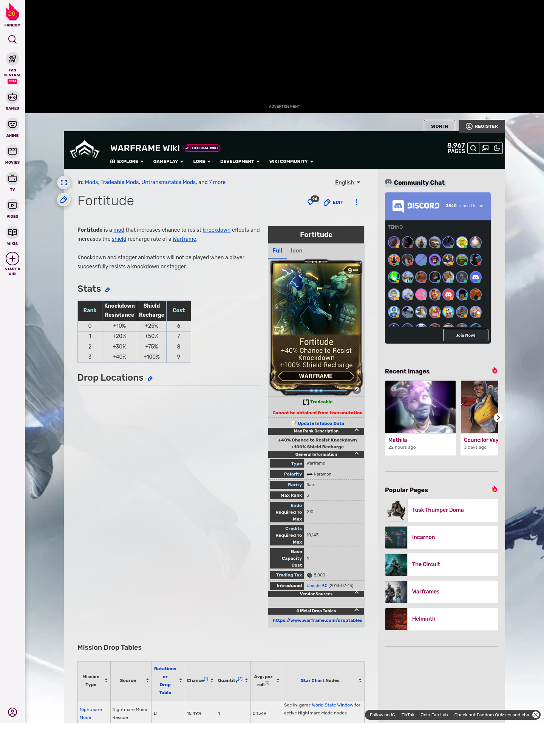Close the bottom Fandom notification bar
The image size is (544, 756).
(535, 715)
